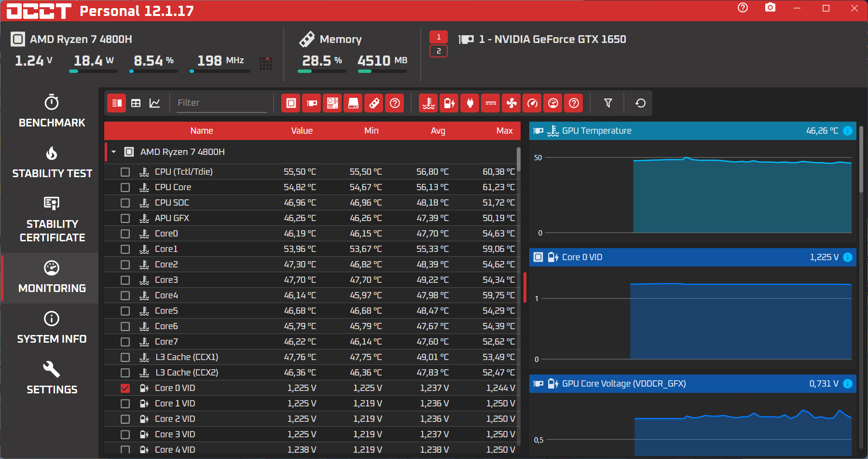This screenshot has height=459, width=868.
Task: Switch to graph-only view icon
Action: click(155, 103)
